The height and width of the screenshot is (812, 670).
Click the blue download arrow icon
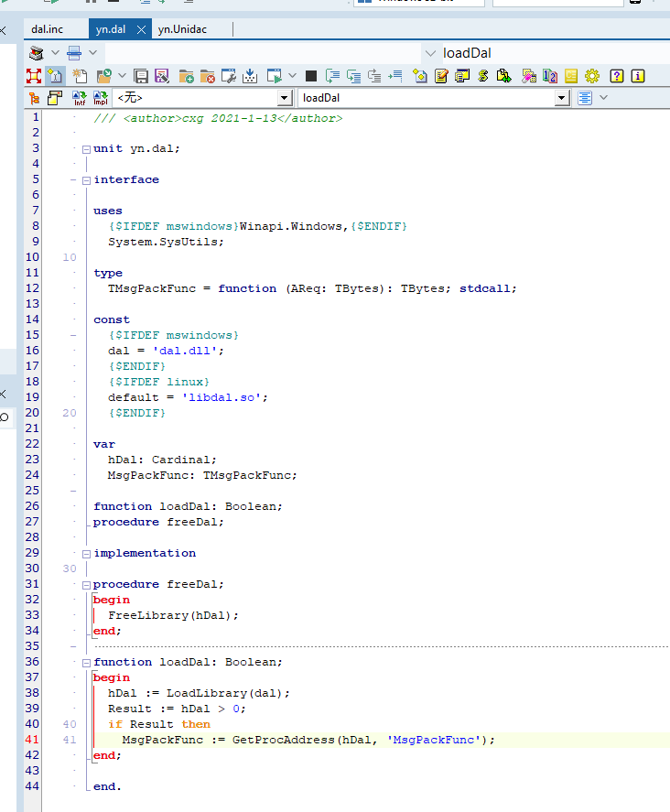click(250, 76)
